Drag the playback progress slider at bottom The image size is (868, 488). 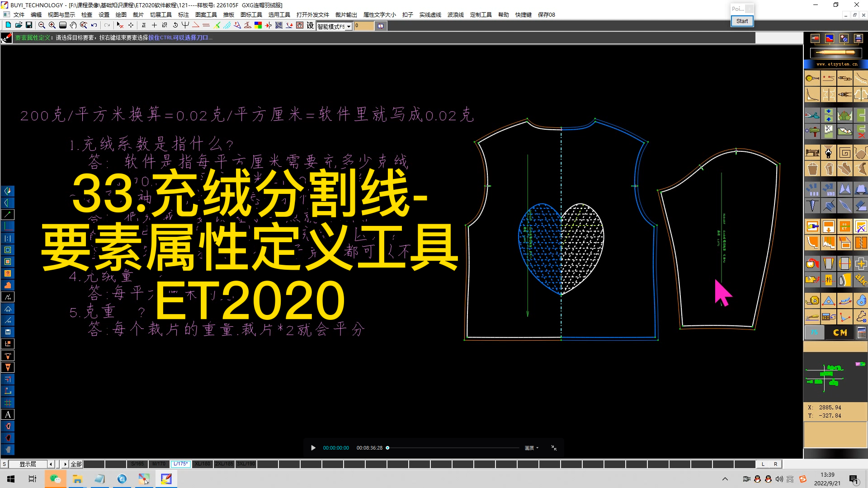(x=387, y=447)
